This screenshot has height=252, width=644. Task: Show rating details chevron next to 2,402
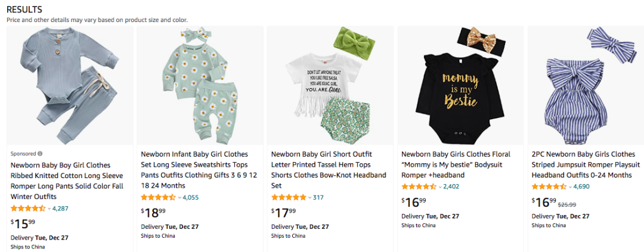pyautogui.click(x=440, y=187)
